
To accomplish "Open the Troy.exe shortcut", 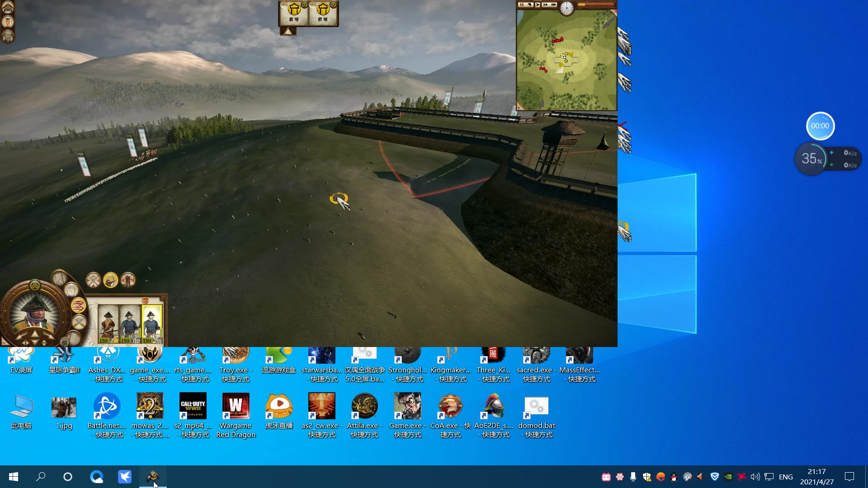I will pyautogui.click(x=236, y=365).
